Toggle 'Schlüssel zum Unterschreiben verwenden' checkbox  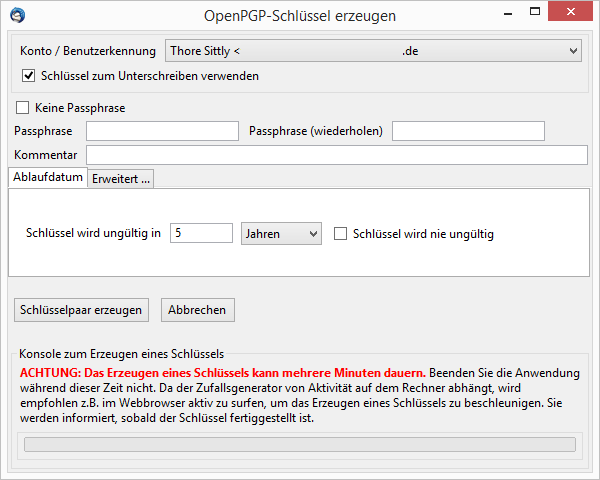pos(28,76)
